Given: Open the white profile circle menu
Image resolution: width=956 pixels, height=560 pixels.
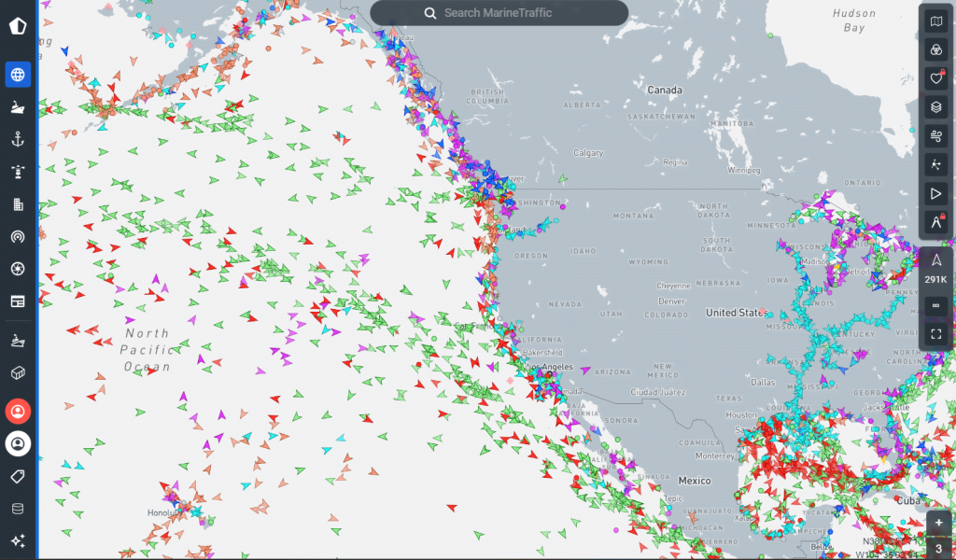Looking at the screenshot, I should click(18, 443).
